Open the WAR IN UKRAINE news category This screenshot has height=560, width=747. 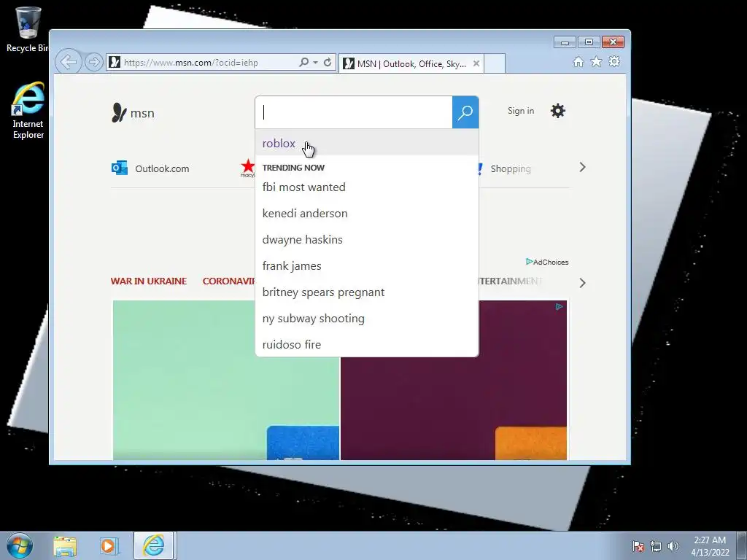(149, 281)
